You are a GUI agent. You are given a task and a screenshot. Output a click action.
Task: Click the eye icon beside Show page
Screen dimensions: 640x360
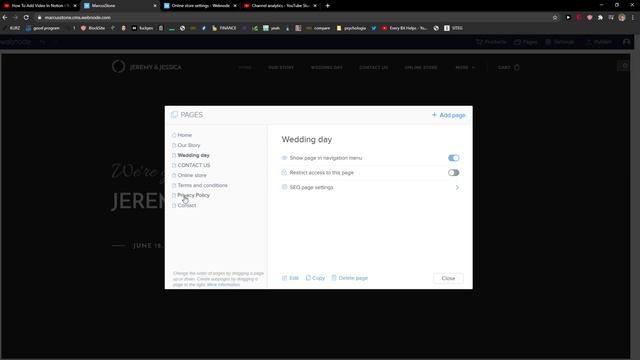[284, 158]
